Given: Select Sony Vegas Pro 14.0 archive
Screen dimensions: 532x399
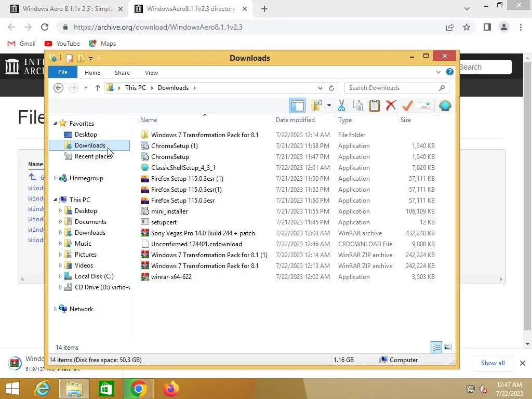Looking at the screenshot, I should [x=203, y=233].
